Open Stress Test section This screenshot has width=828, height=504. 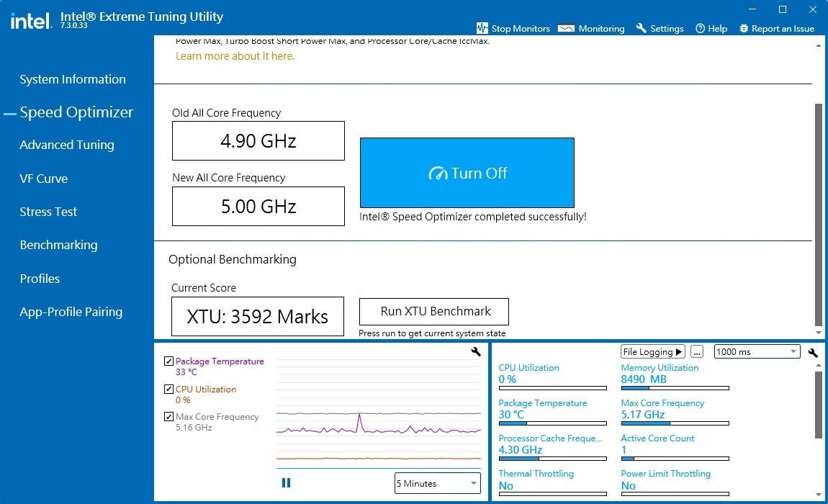(48, 212)
